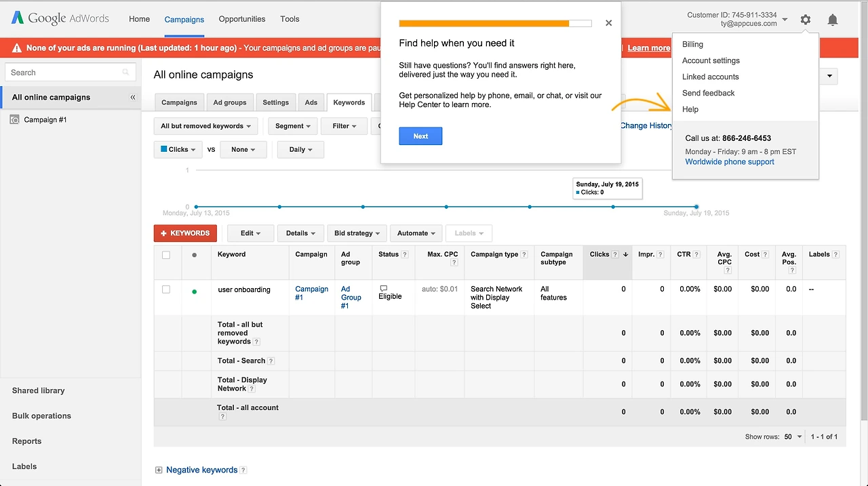Switch to the Campaigns subtab
Image resolution: width=868 pixels, height=486 pixels.
(179, 103)
